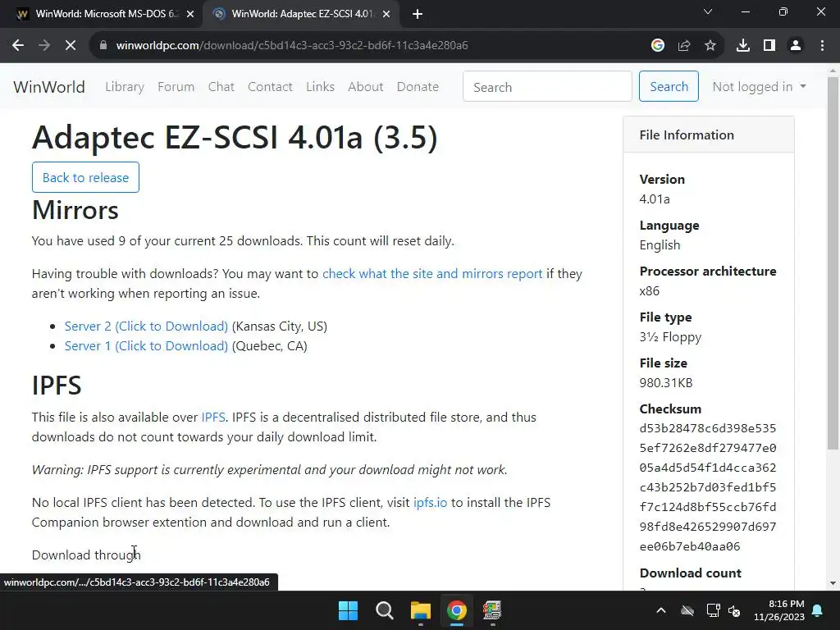Viewport: 840px width, 630px height.
Task: Open the site and mirrors report link
Action: 432,274
